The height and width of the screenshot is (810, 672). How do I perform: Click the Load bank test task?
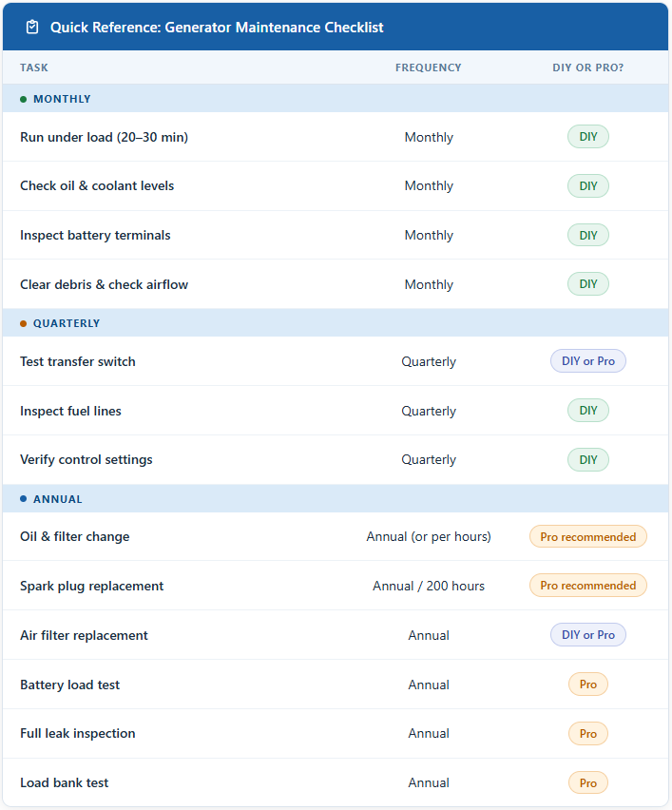[x=64, y=782]
